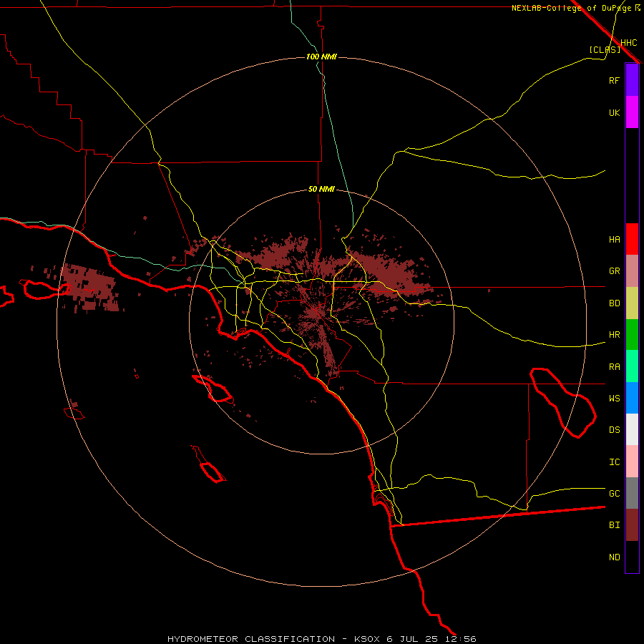Click the BD legend label
Screen dimensions: 644x644
click(614, 303)
